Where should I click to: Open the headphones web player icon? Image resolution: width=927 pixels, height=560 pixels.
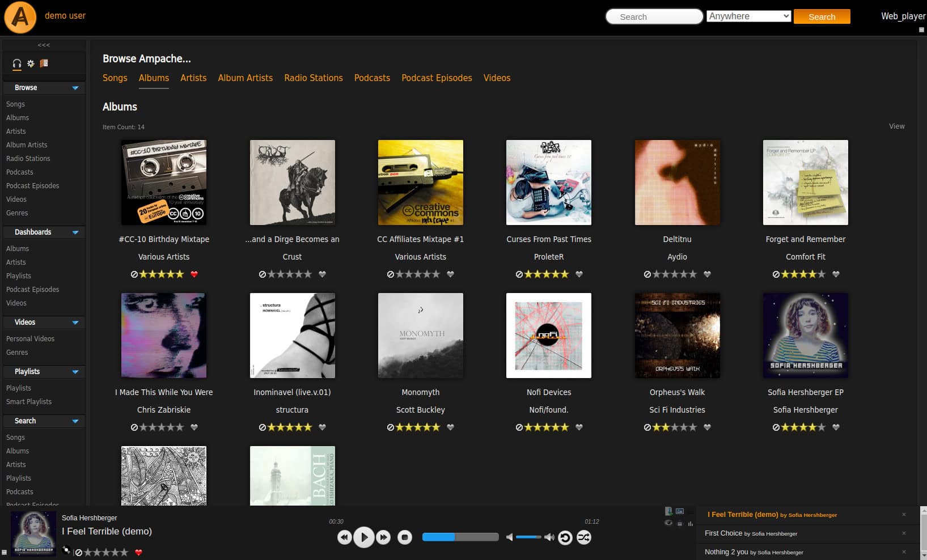16,63
